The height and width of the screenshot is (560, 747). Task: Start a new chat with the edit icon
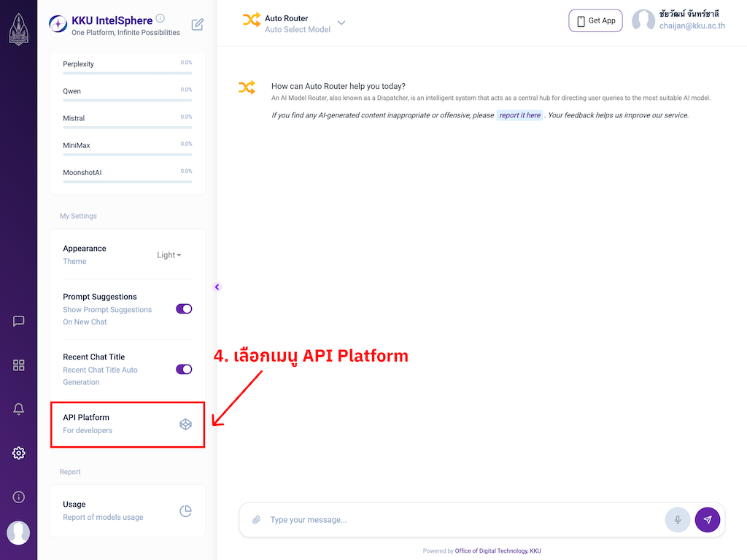point(197,25)
